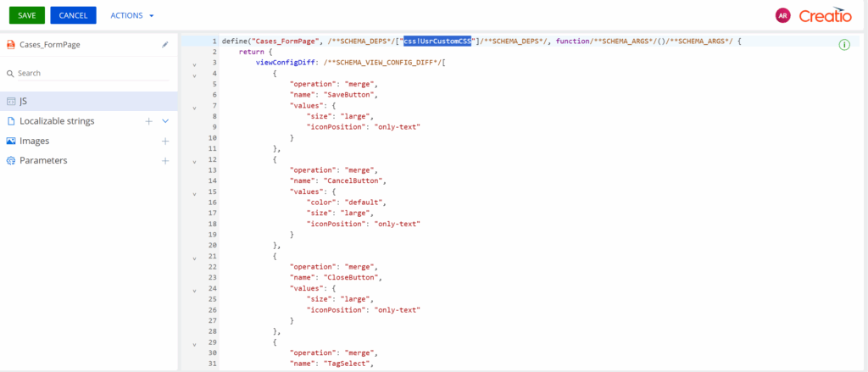This screenshot has width=868, height=372.
Task: Click the pencil icon beside Cases_FormPage
Action: (165, 45)
